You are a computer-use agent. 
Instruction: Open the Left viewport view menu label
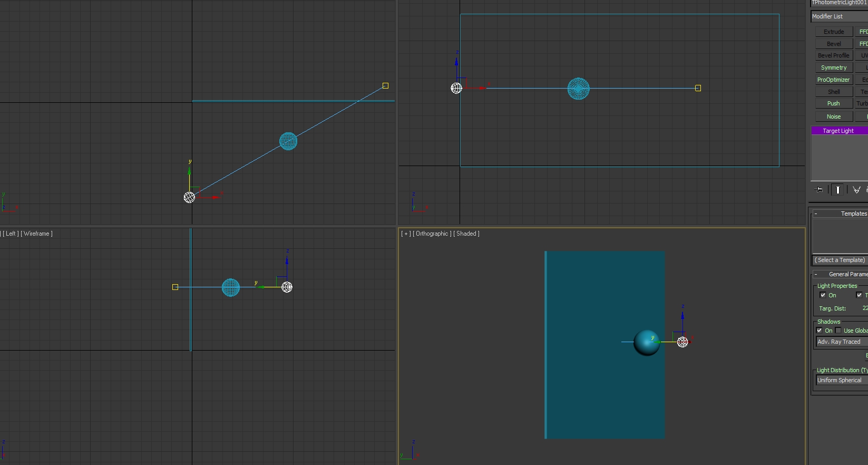tap(11, 234)
